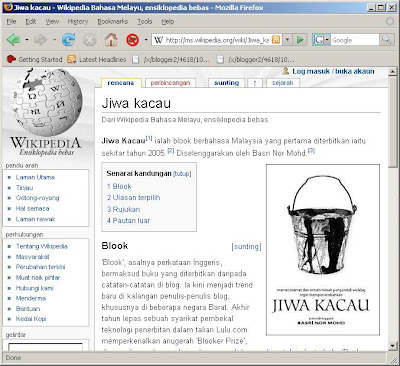Open the History menu
The width and height of the screenshot is (400, 366).
pyautogui.click(x=78, y=22)
